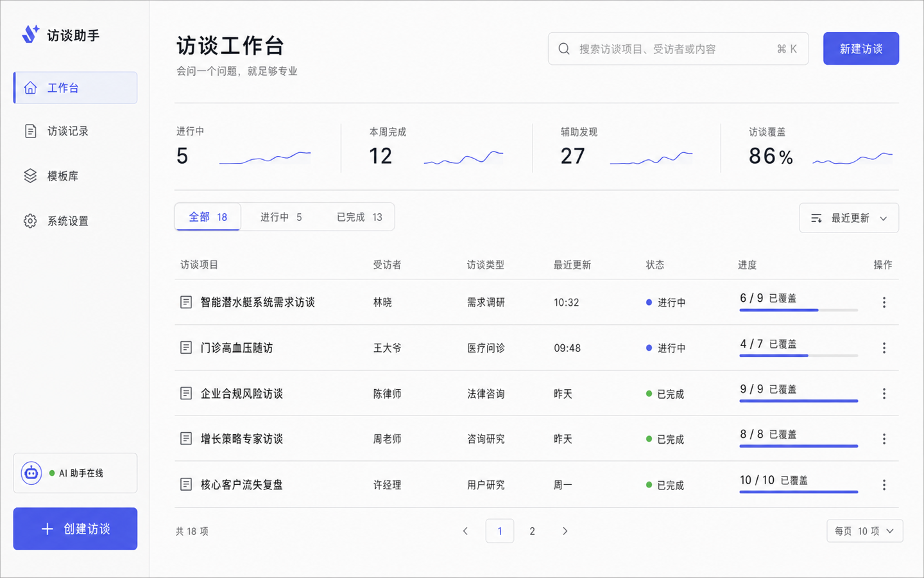Click document icon of 企业合规风险访谈 row
This screenshot has width=924, height=578.
click(x=186, y=393)
